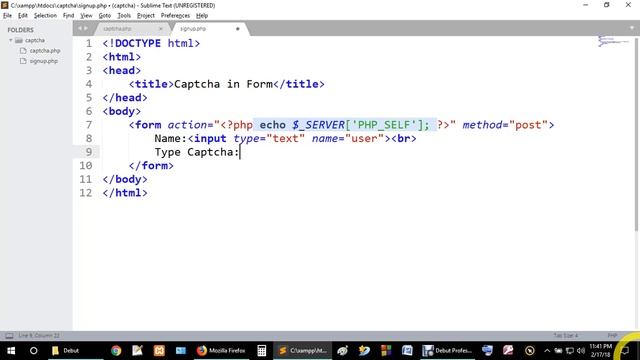Open the Selection menu

pos(45,16)
